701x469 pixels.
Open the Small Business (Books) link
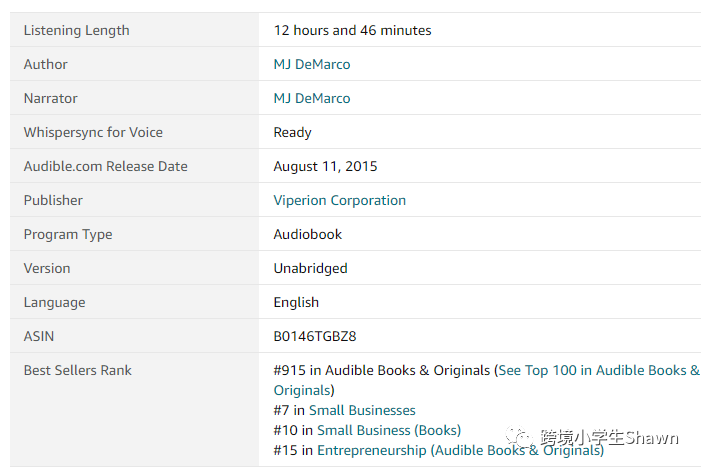389,430
